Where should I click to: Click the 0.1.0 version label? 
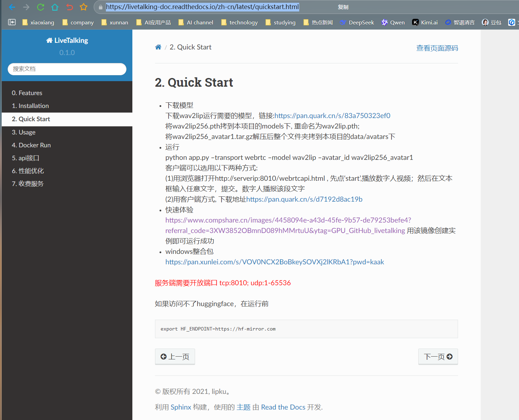(x=67, y=53)
